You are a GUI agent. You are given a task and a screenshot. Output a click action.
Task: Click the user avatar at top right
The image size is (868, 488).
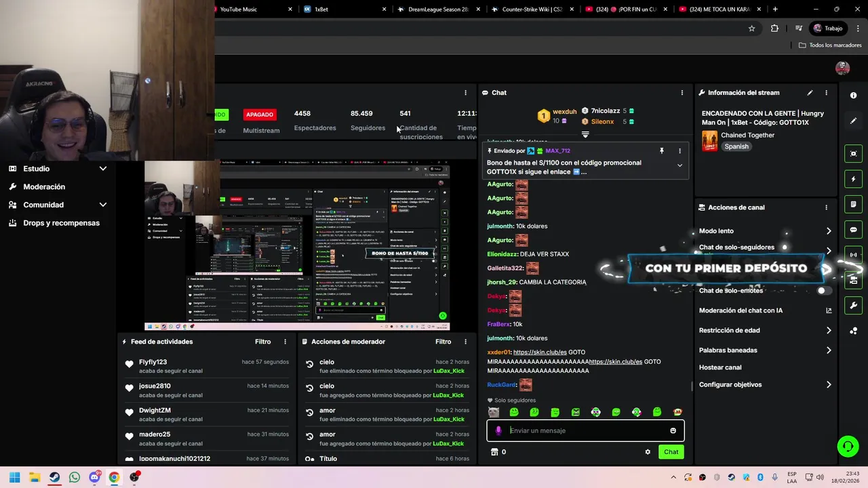[x=842, y=68]
